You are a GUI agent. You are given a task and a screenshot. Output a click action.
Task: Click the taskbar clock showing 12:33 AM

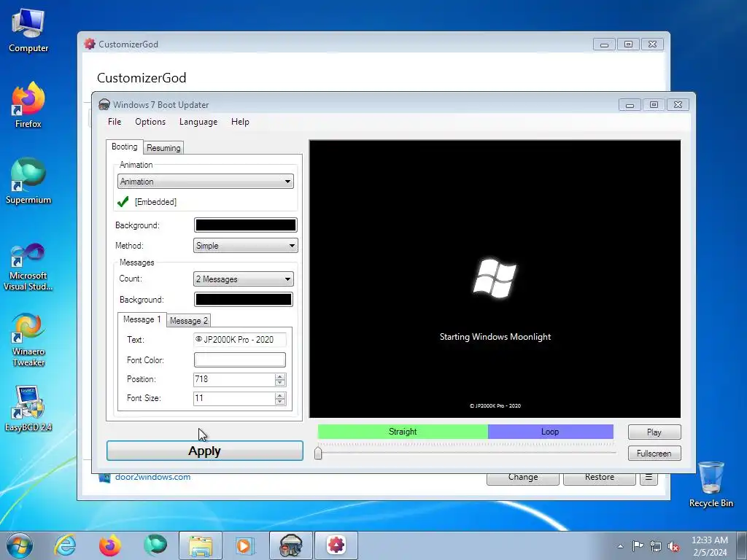(x=709, y=546)
